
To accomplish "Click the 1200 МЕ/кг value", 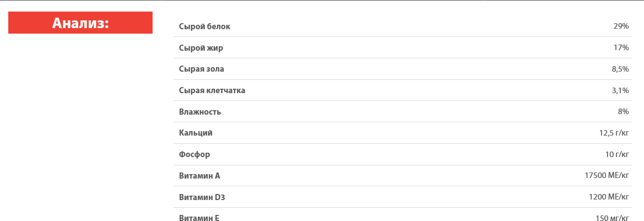I will 609,197.
